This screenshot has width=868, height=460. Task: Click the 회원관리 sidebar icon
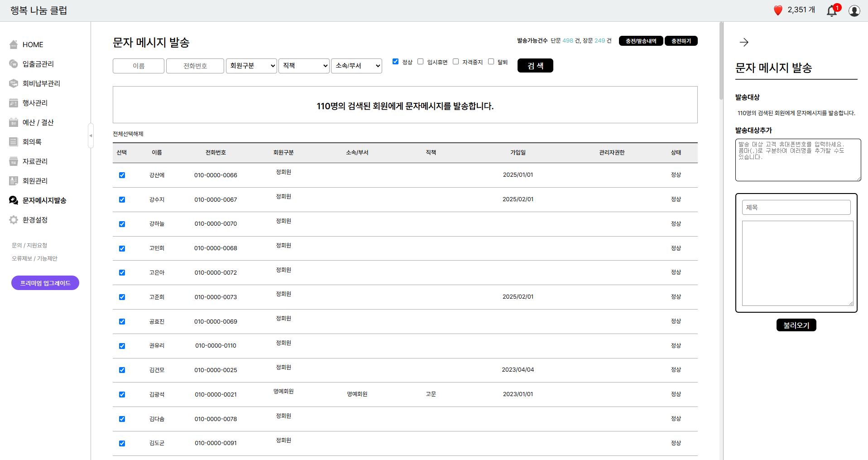(14, 181)
